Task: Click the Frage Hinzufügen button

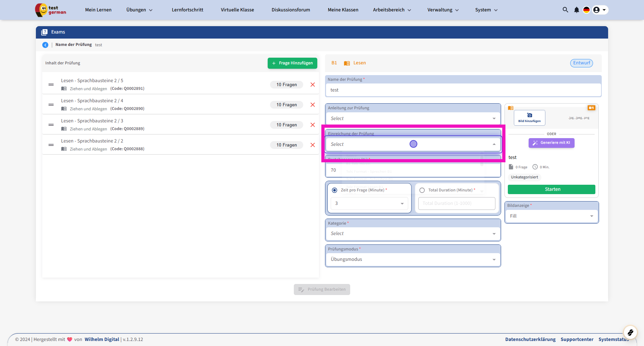Action: coord(292,63)
